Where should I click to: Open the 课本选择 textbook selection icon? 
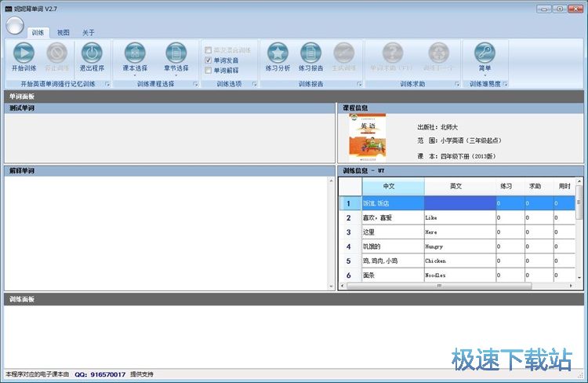pyautogui.click(x=135, y=53)
